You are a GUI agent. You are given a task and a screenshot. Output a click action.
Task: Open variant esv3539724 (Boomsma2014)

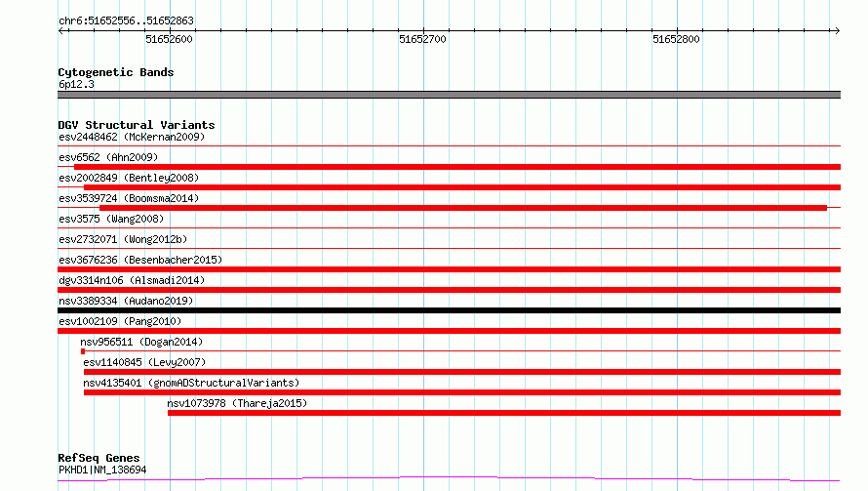pyautogui.click(x=129, y=198)
